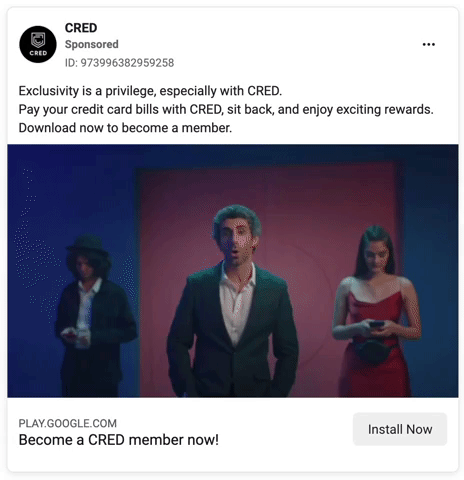Screen dimensions: 464x480
Task: Click the Sponsored label
Action: (92, 44)
